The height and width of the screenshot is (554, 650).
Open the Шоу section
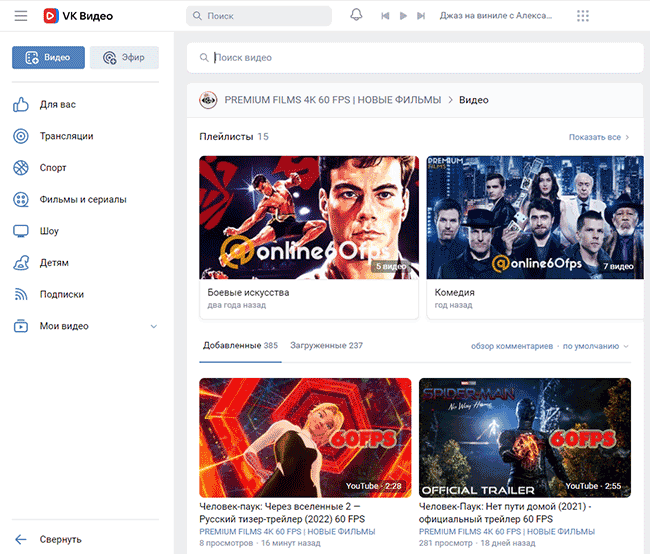[x=85, y=231]
